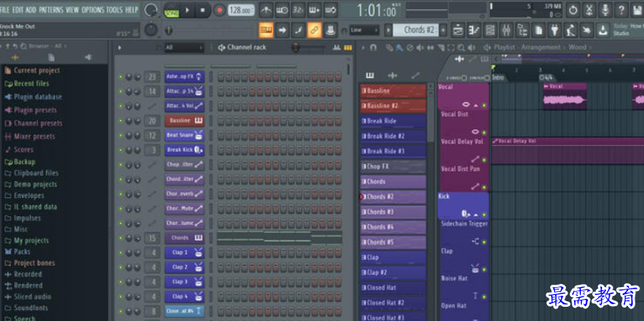Open the HELP menu
Screen dimensions: 644x321
(132, 10)
